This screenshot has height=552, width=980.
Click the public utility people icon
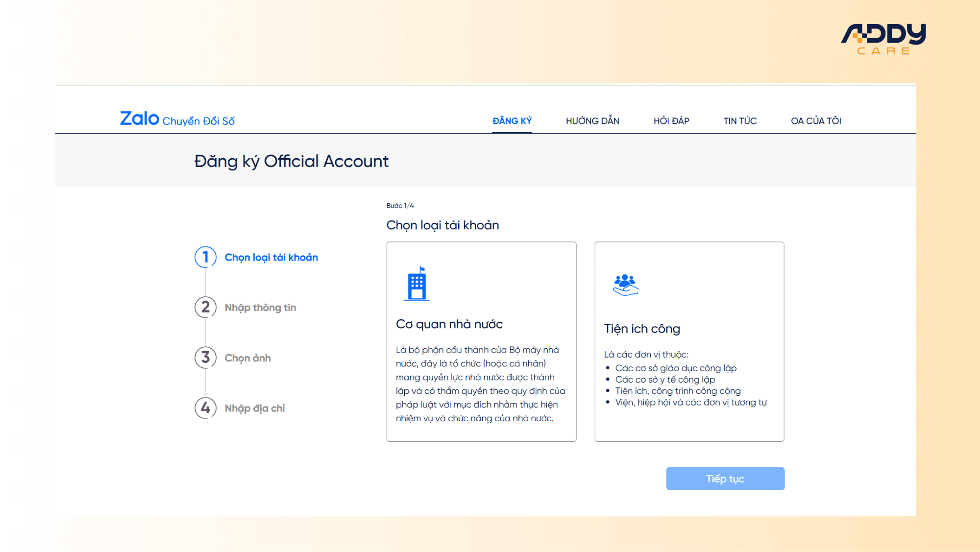[x=626, y=285]
